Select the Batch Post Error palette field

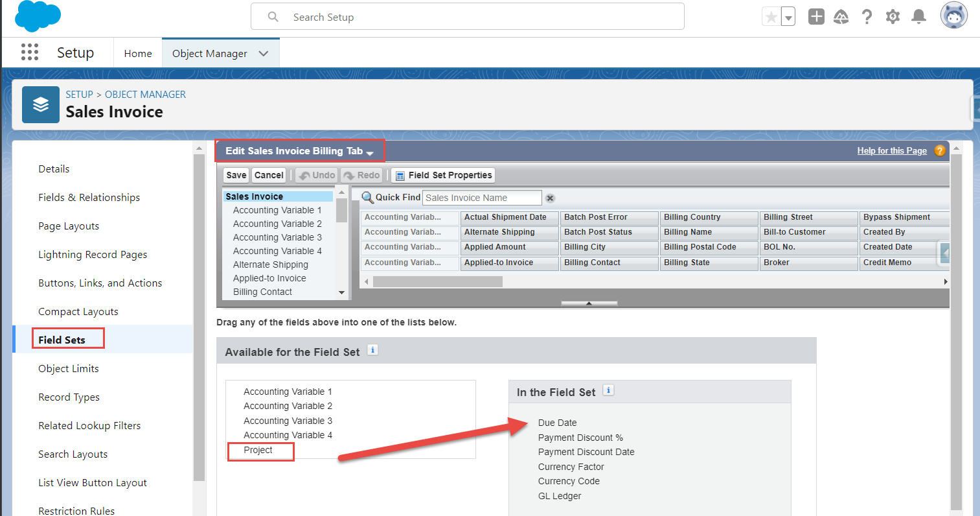pyautogui.click(x=609, y=217)
